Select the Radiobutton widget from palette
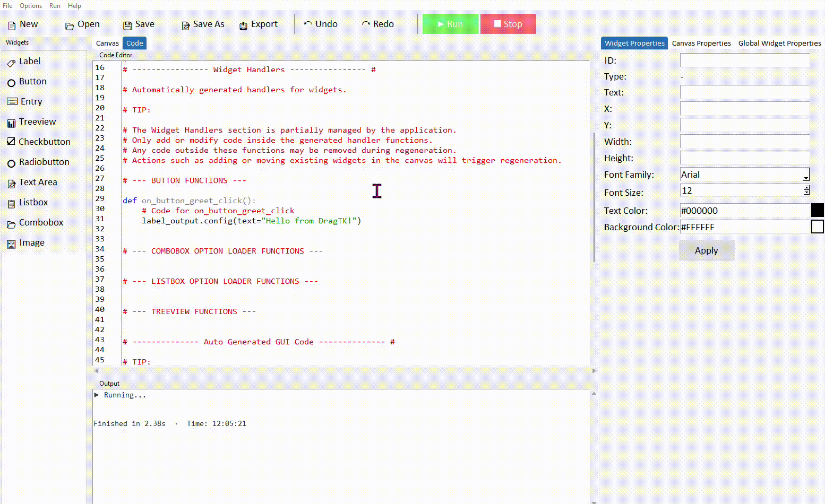Screen dimensions: 825x504 (x=38, y=162)
